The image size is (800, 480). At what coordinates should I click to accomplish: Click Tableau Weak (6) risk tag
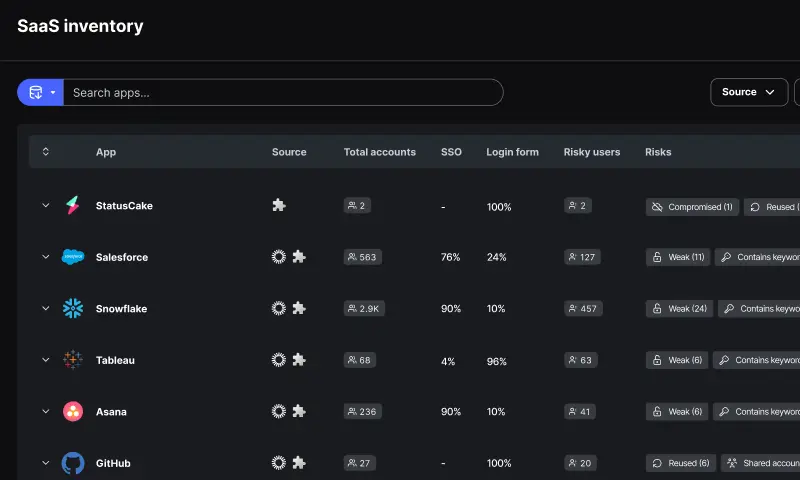(x=677, y=360)
